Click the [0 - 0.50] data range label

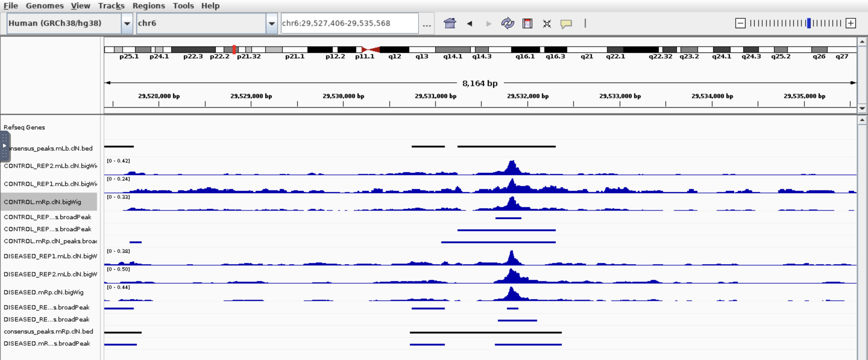pyautogui.click(x=118, y=269)
